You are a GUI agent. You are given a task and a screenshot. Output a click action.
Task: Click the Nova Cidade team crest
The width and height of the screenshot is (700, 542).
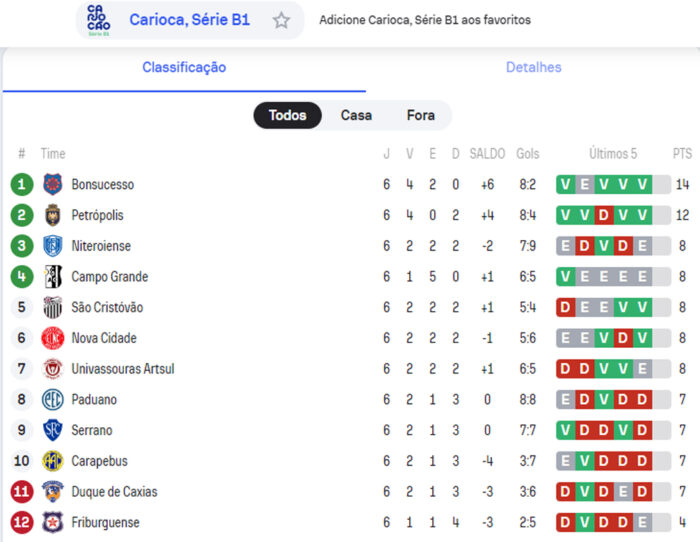pyautogui.click(x=53, y=338)
